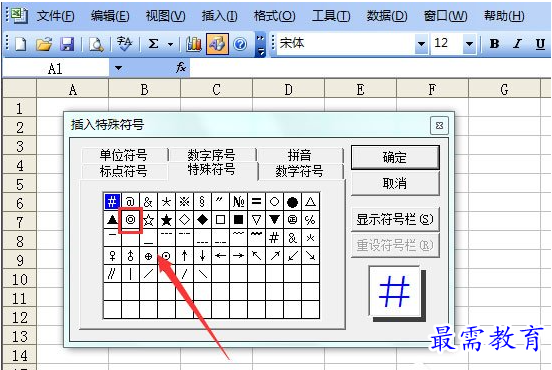The height and width of the screenshot is (370, 552).
Task: Run the spelling check icon
Action: click(x=124, y=44)
